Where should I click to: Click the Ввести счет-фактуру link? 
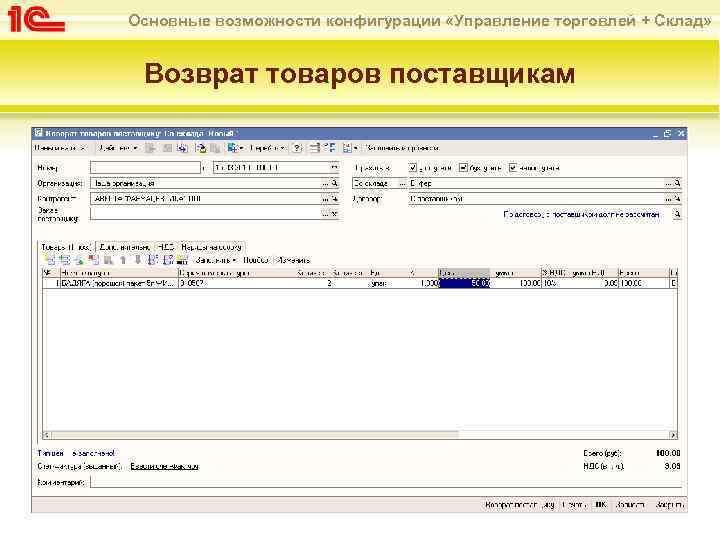(164, 466)
